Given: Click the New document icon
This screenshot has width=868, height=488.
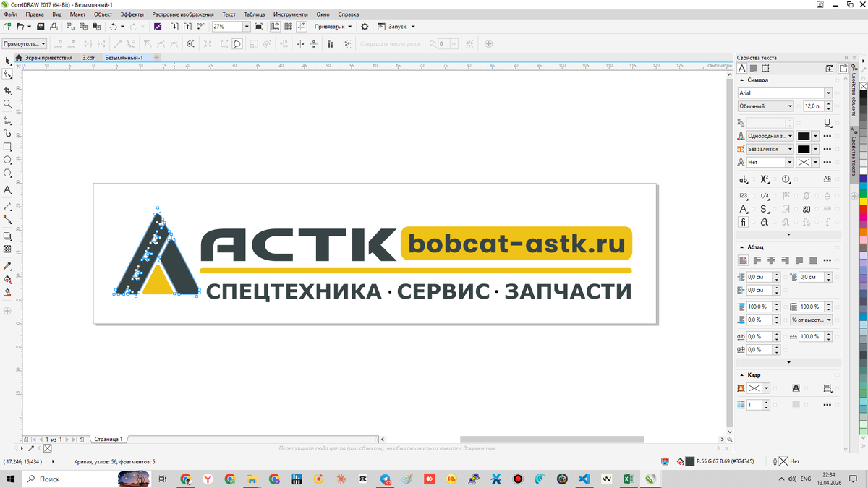Looking at the screenshot, I should 7,27.
